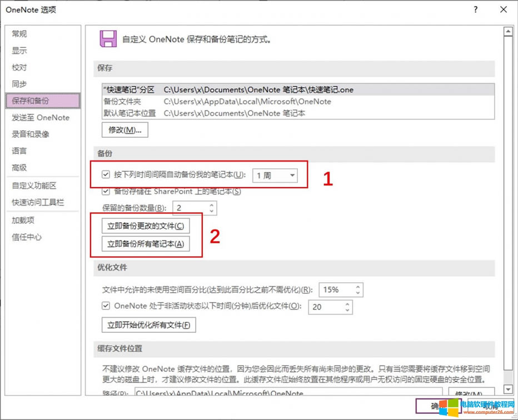Click 立即备份更改的文件 button
This screenshot has width=518, height=420.
coord(145,226)
